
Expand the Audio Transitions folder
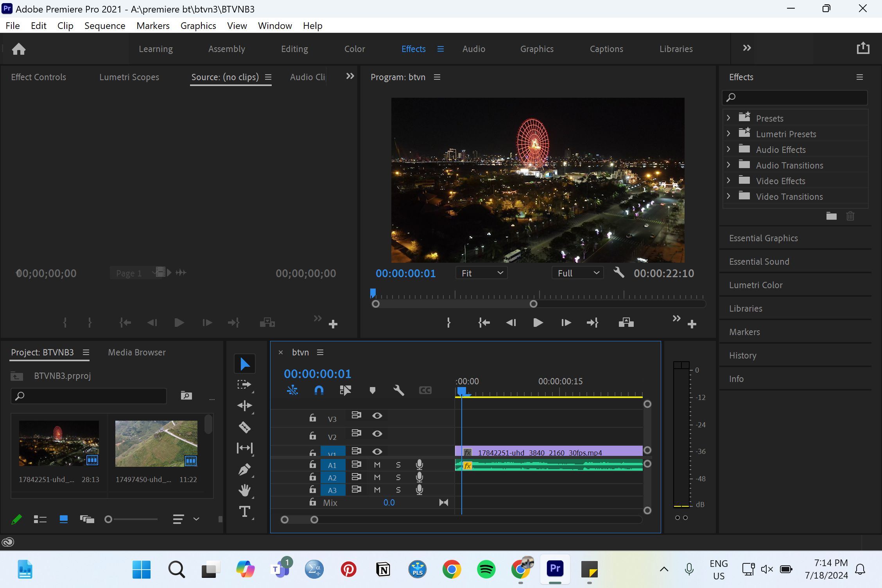(x=728, y=165)
